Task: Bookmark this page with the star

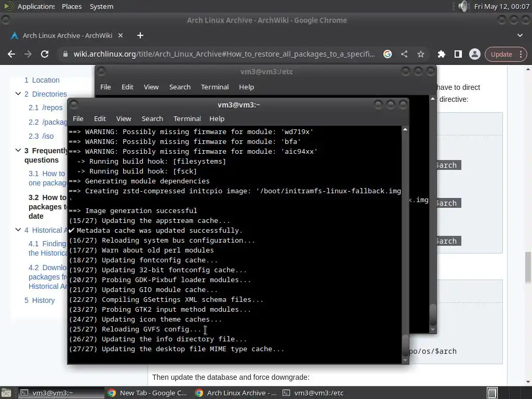Action: (421, 54)
